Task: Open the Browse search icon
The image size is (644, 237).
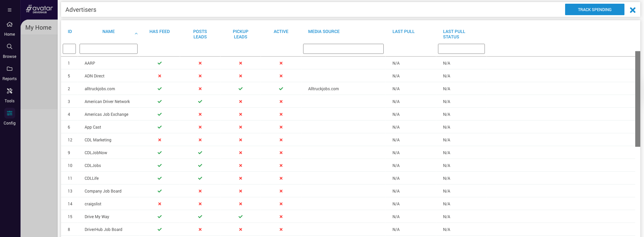Action: pos(9,46)
